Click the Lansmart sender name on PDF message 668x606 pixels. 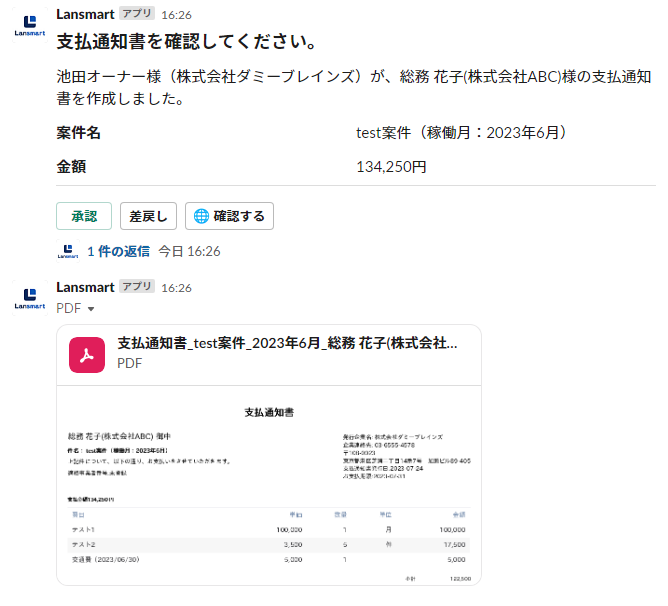[x=85, y=287]
